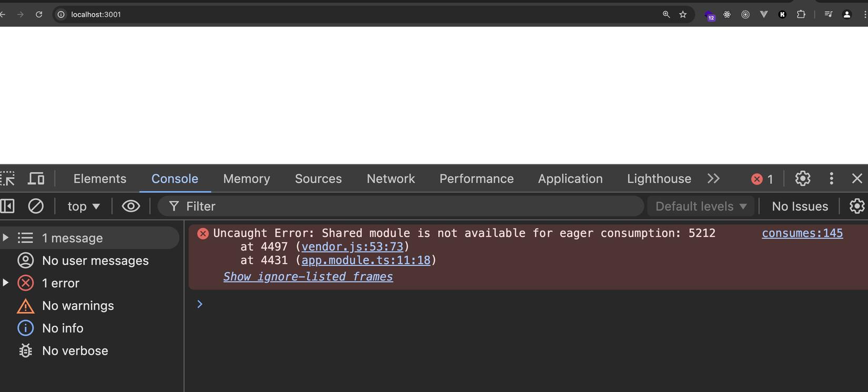The width and height of the screenshot is (868, 392).
Task: Open the app.module.ts:11:18 stack link
Action: (x=366, y=260)
